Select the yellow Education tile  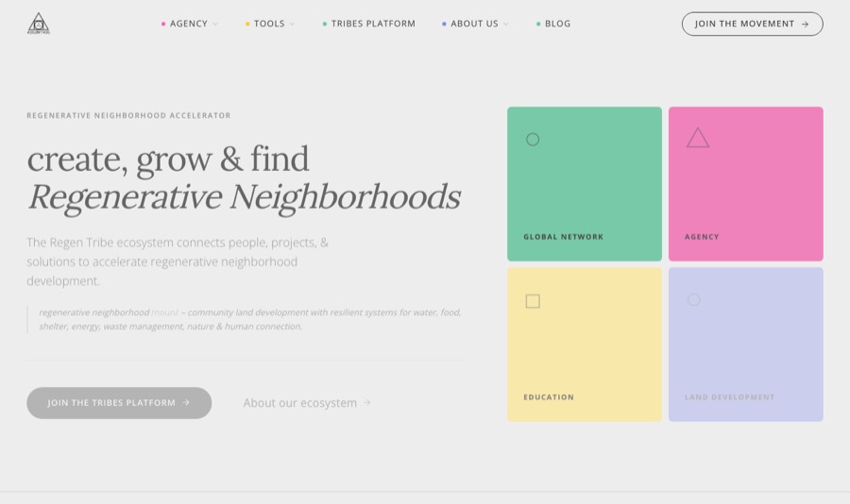coord(585,344)
